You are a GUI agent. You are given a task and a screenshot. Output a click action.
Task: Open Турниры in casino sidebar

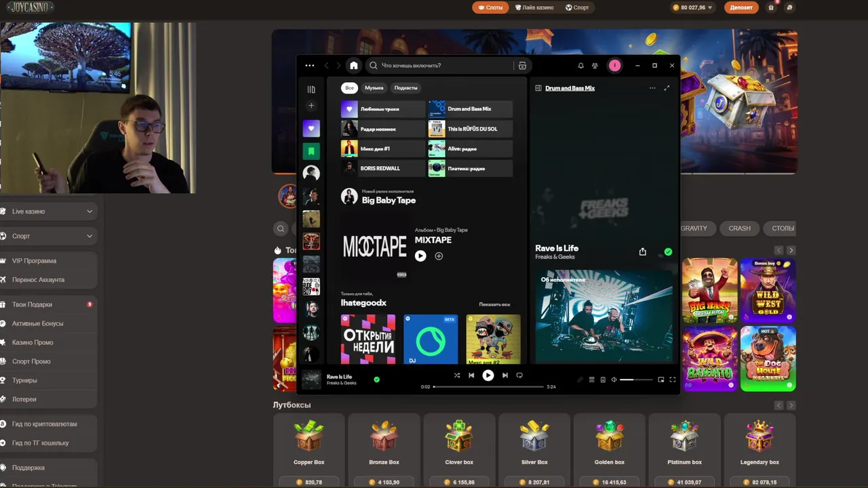pos(47,380)
